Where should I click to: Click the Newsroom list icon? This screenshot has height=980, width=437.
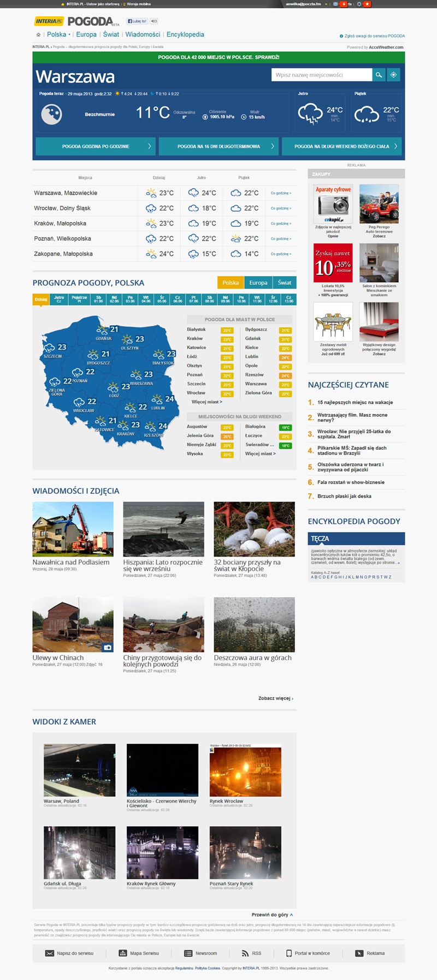[188, 953]
